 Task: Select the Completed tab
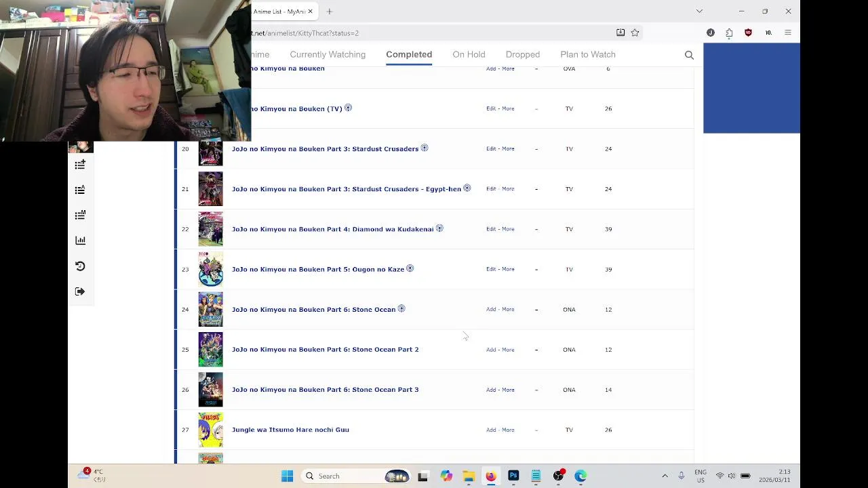[x=409, y=54]
